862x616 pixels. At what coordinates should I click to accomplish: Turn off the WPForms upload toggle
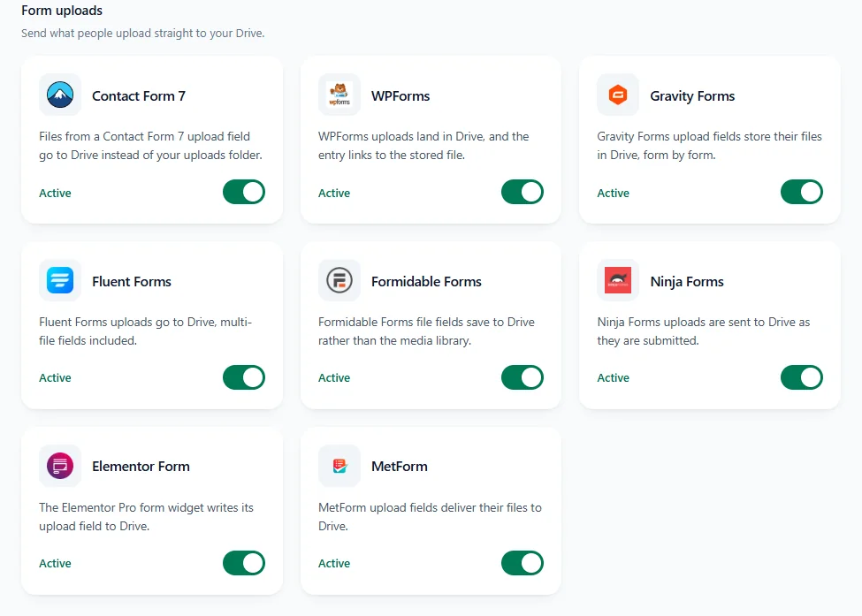pyautogui.click(x=523, y=193)
